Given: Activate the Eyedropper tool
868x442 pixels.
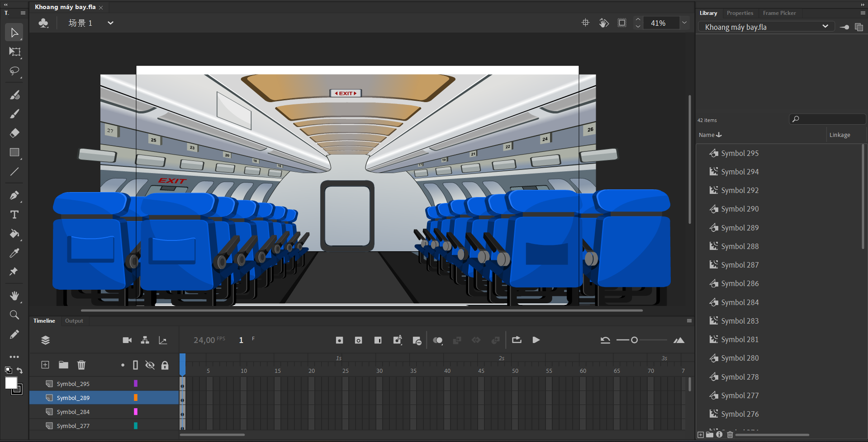Looking at the screenshot, I should pos(14,253).
